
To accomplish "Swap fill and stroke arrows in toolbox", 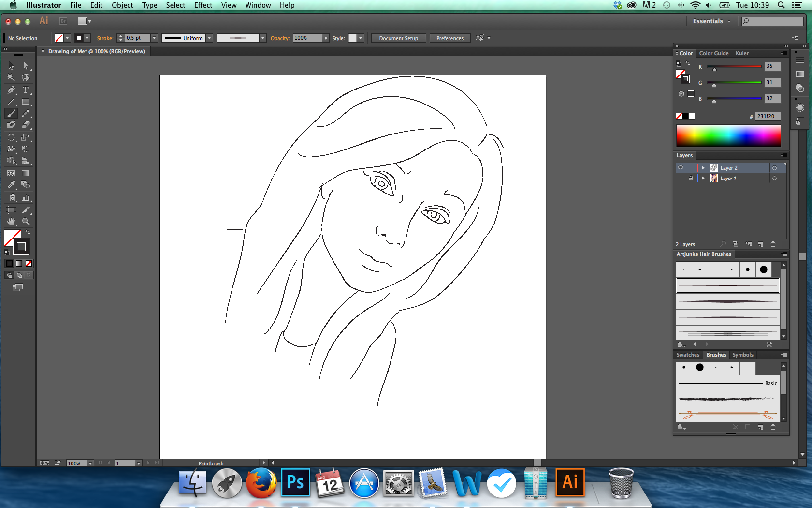I will coord(28,233).
